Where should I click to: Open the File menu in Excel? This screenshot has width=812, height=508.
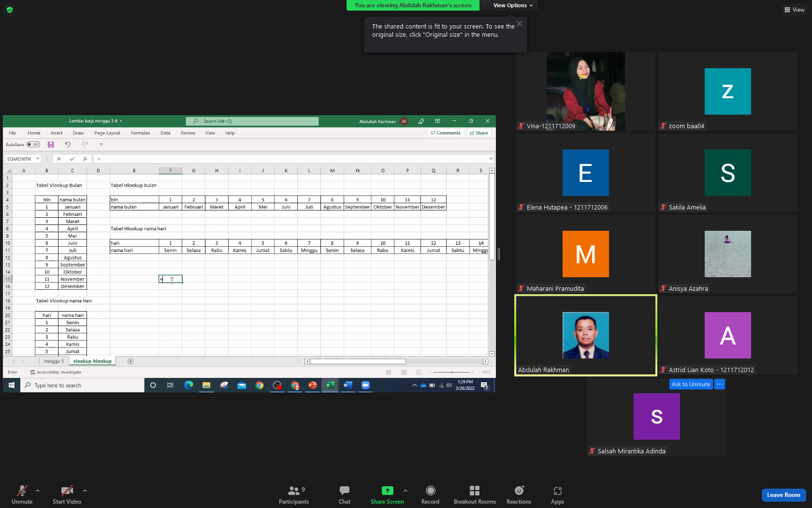click(13, 133)
